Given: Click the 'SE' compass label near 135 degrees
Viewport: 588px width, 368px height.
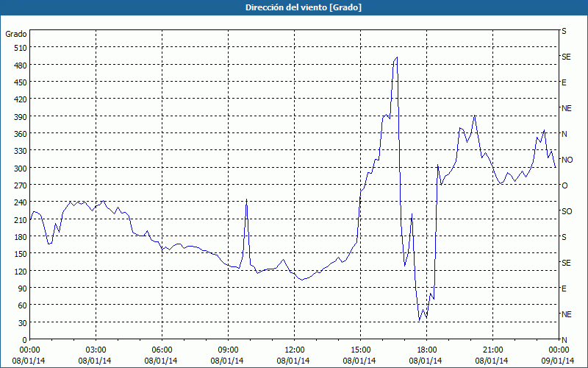Looking at the screenshot, I should (x=566, y=263).
